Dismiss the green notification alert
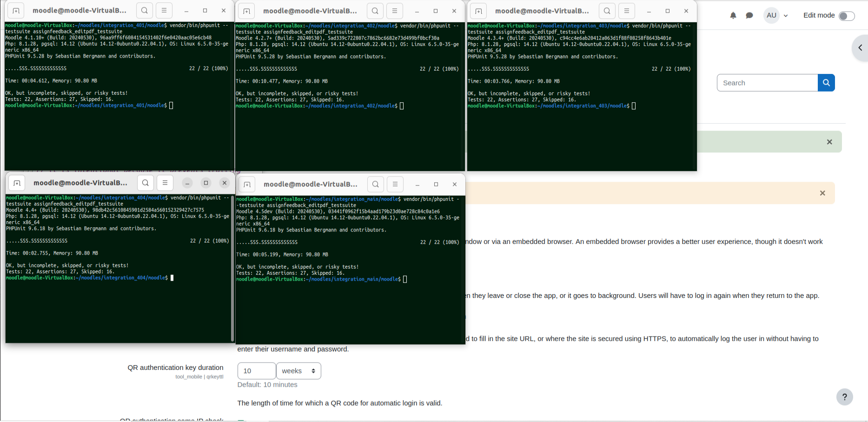This screenshot has height=422, width=868. coord(829,142)
